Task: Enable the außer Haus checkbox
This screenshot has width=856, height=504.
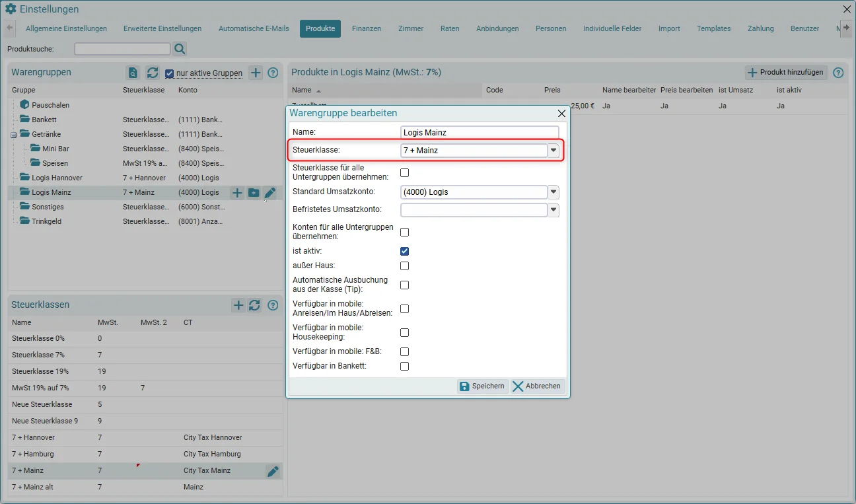Action: [405, 266]
